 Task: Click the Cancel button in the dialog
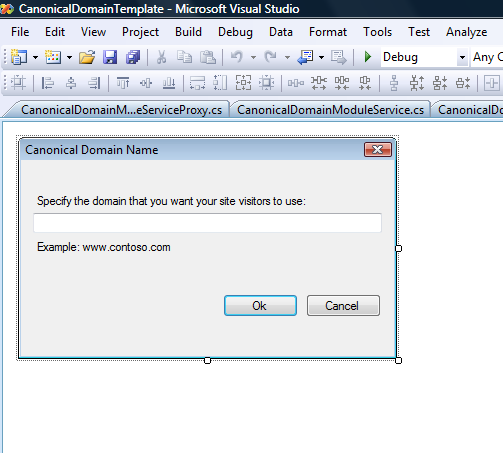coord(343,305)
